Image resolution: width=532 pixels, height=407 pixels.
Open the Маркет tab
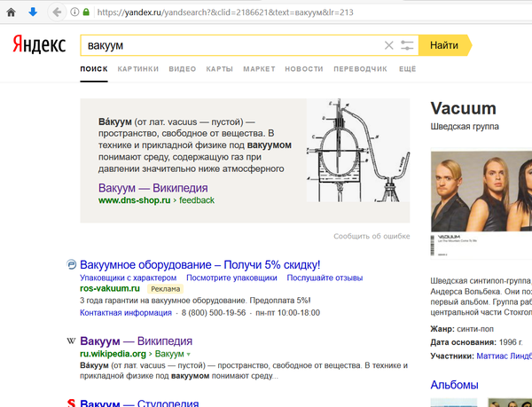click(x=259, y=69)
